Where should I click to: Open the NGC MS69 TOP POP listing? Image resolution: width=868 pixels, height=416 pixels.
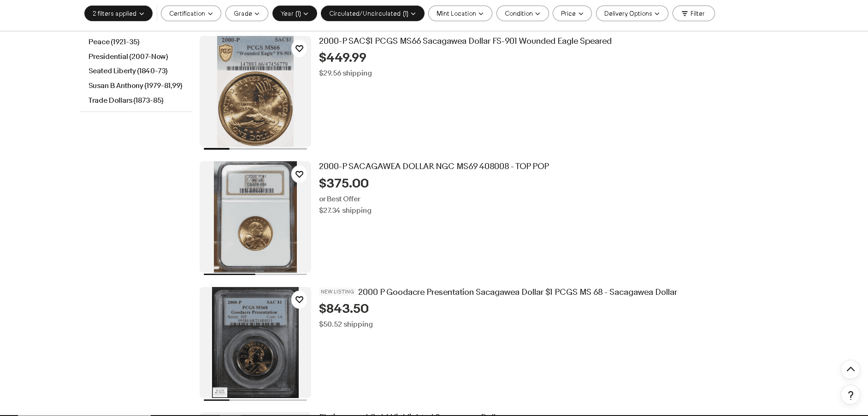click(x=434, y=166)
